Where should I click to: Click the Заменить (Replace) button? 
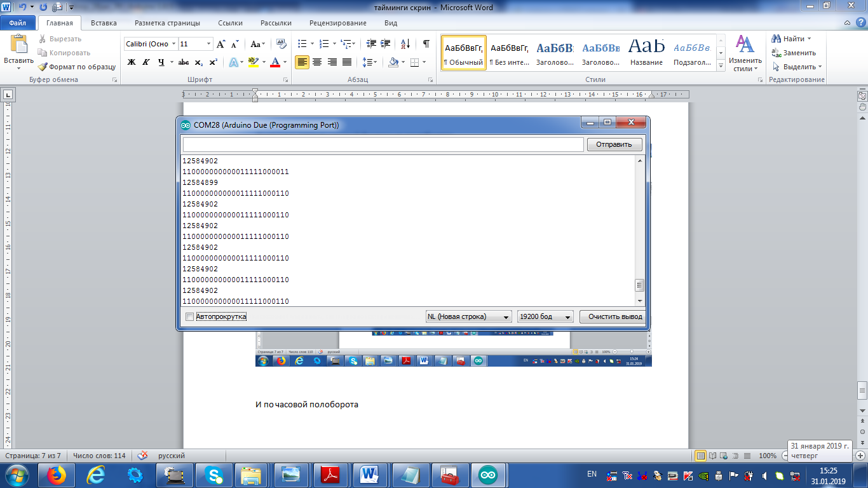(795, 53)
